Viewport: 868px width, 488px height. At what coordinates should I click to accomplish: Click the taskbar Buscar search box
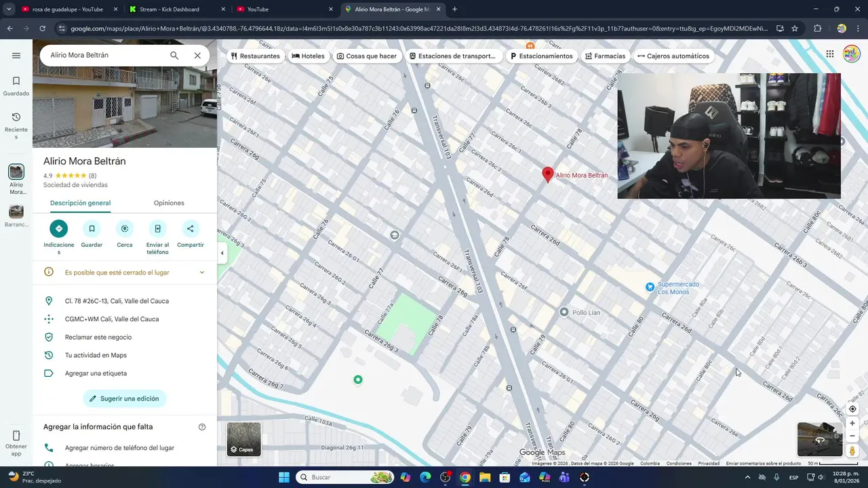346,477
